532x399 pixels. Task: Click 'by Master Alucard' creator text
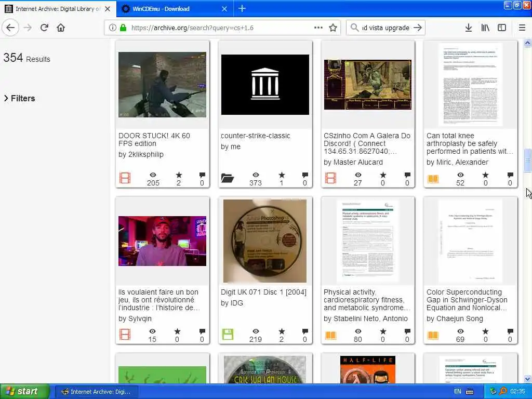click(x=353, y=162)
